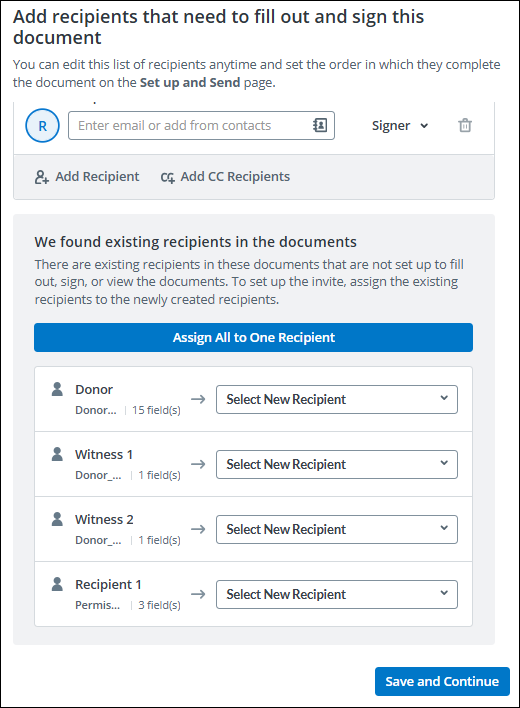This screenshot has width=520, height=708.
Task: Click the Witness 1 person icon
Action: pos(57,454)
